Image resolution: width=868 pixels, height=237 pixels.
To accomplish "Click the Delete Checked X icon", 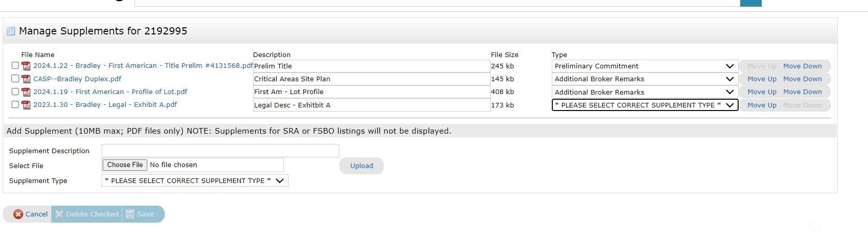I will pos(59,214).
